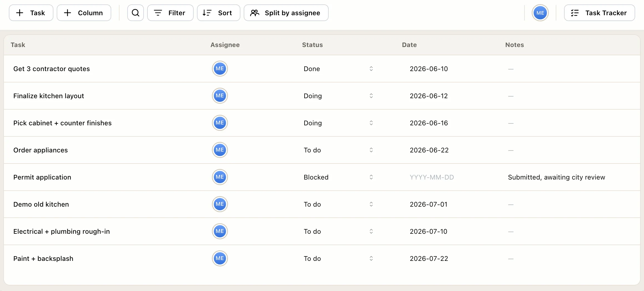Open status dropdown for Finalize kitchen layout
This screenshot has width=644, height=291.
click(339, 96)
